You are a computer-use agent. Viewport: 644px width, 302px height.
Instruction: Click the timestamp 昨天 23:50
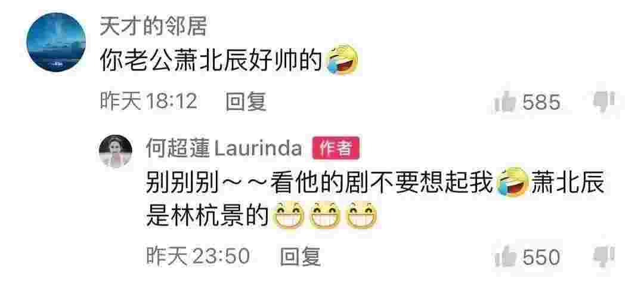[x=198, y=257]
